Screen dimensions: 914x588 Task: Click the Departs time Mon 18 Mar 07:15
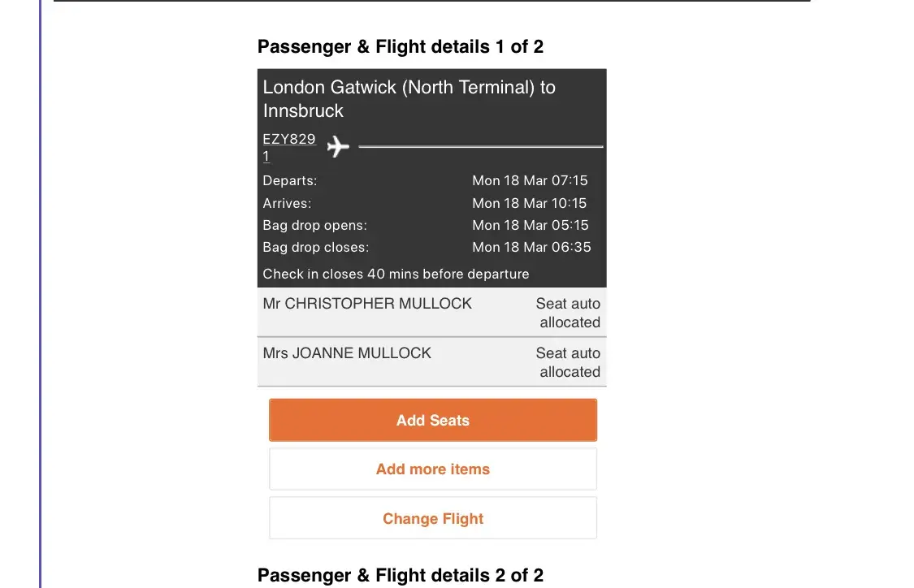(x=530, y=180)
